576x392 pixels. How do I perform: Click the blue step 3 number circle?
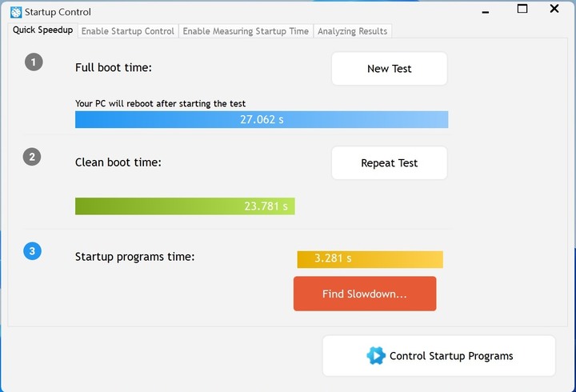point(32,251)
